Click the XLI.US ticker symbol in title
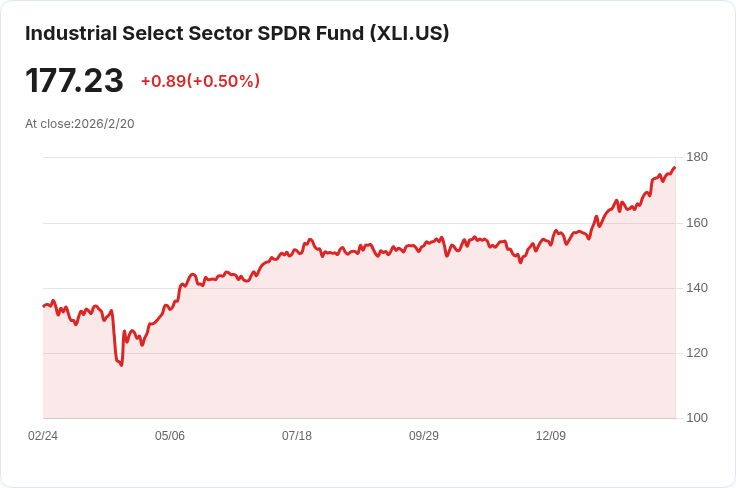 409,33
